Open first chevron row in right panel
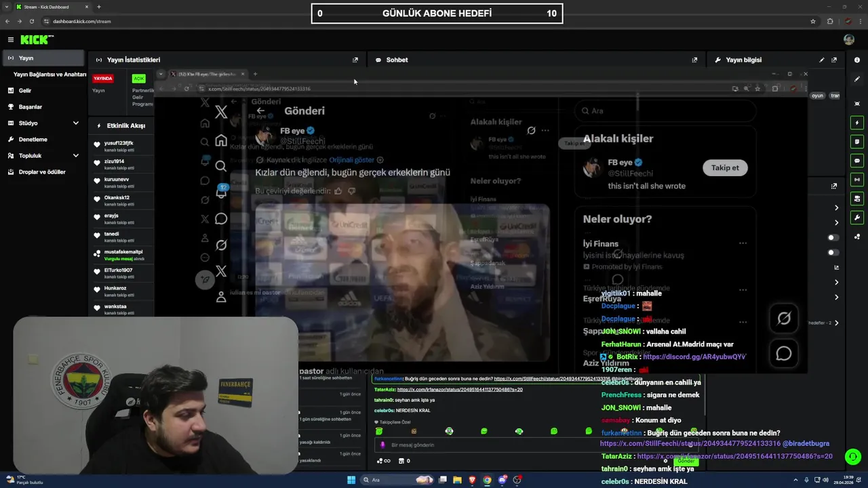Viewport: 868px width, 488px height. click(836, 207)
